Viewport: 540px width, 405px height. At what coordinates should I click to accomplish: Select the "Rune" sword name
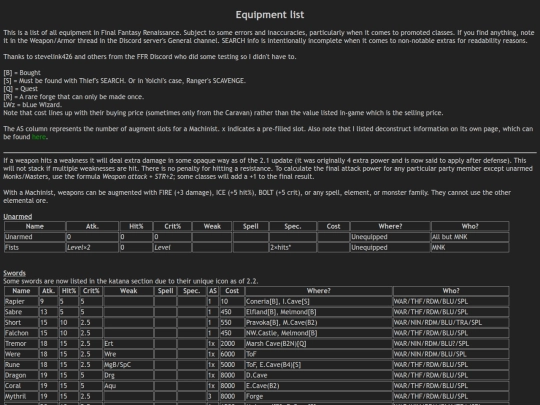point(21,365)
